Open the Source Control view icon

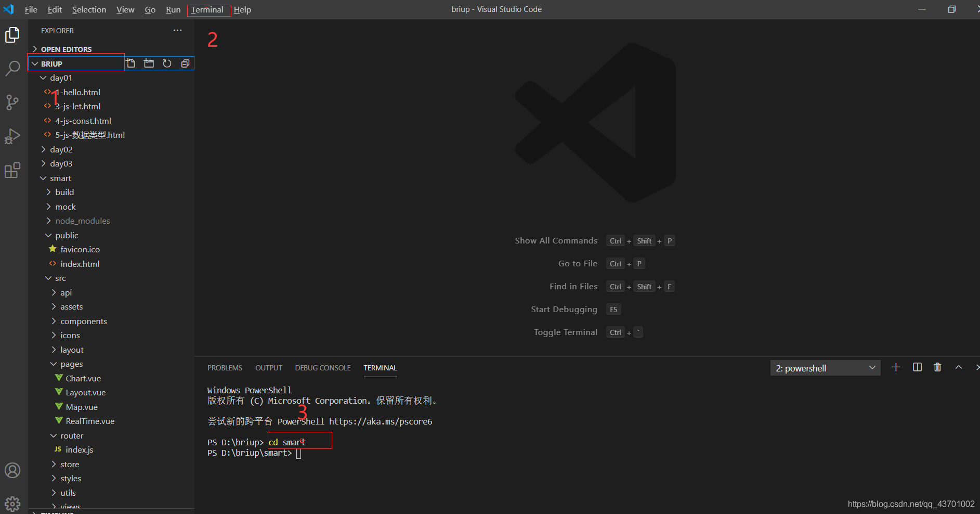pyautogui.click(x=12, y=102)
